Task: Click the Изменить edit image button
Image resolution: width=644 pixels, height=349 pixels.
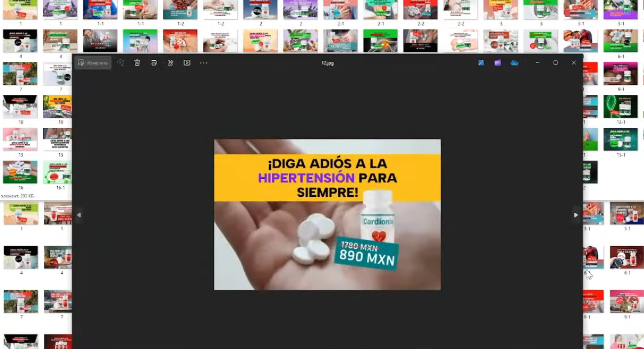Action: [x=93, y=63]
